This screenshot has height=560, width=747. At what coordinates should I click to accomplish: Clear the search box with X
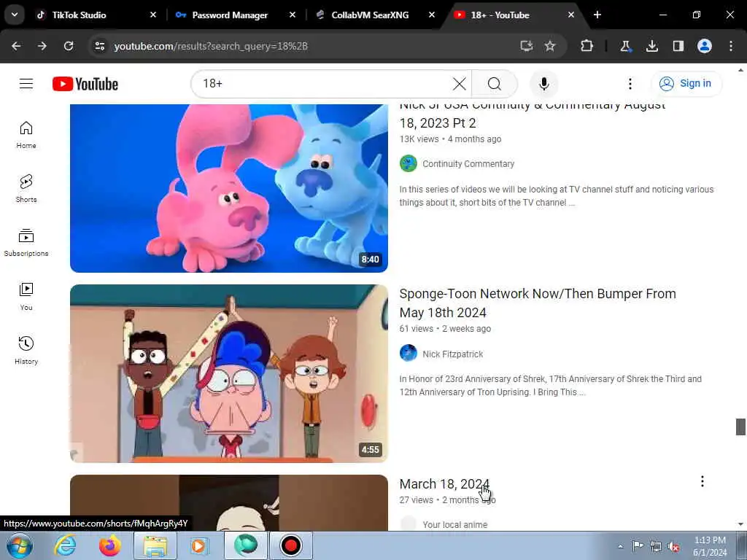click(x=460, y=84)
